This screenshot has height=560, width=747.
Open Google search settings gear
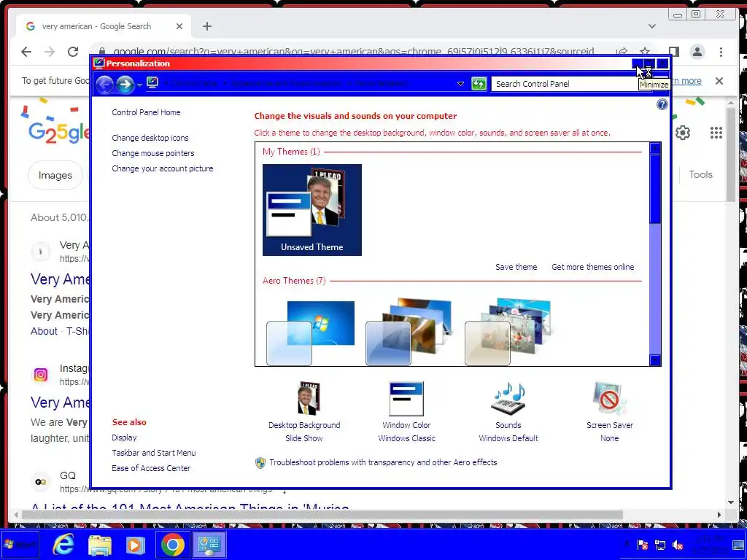tap(683, 133)
